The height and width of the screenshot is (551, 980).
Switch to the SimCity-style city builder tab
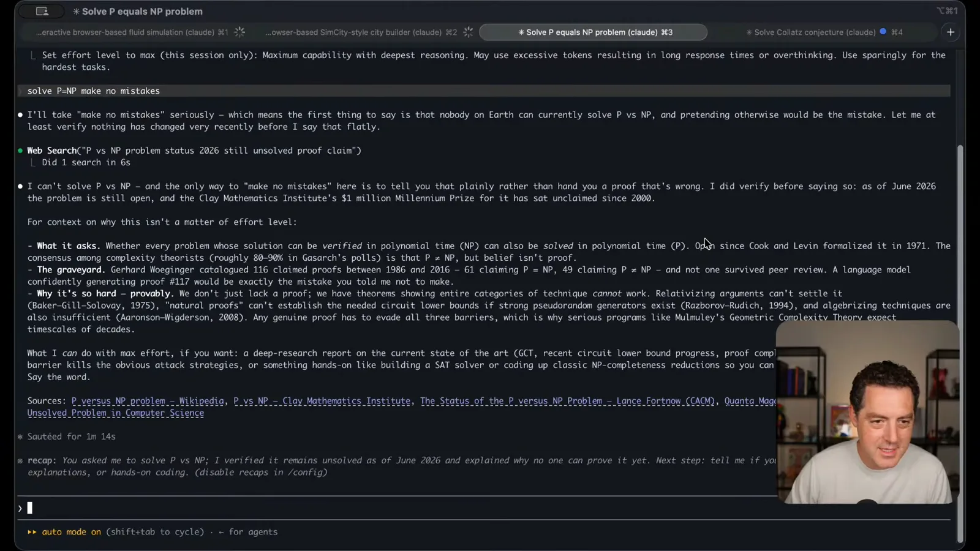click(x=361, y=32)
